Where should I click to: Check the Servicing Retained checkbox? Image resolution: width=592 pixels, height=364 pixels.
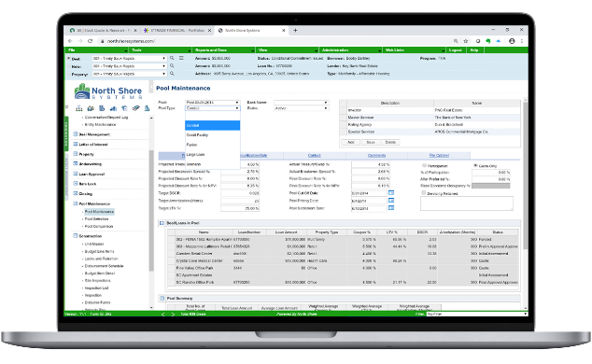tap(424, 193)
